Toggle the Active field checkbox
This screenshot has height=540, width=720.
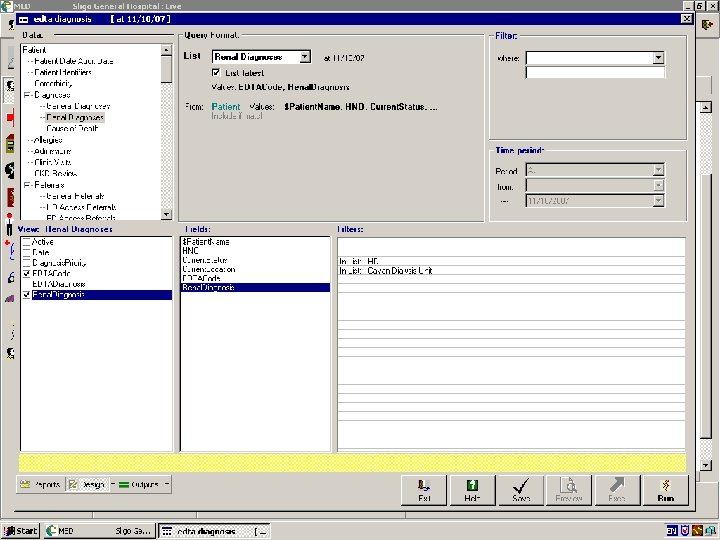[x=27, y=242]
